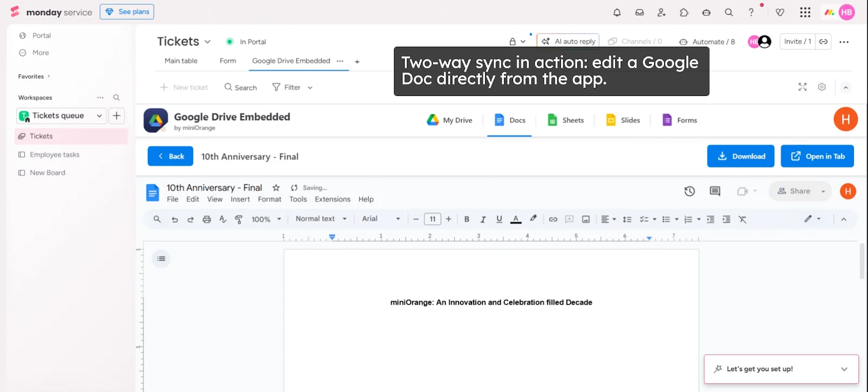Click the redo arrow in Docs toolbar

pyautogui.click(x=190, y=220)
